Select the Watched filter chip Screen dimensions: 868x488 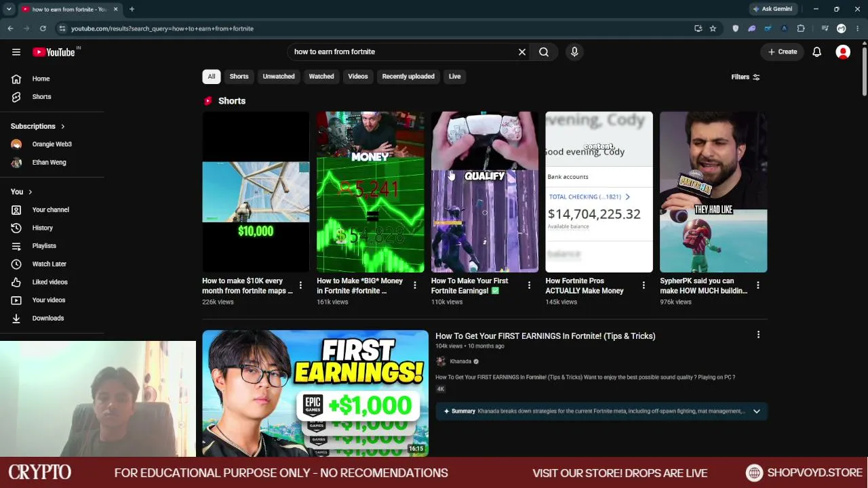pos(321,77)
